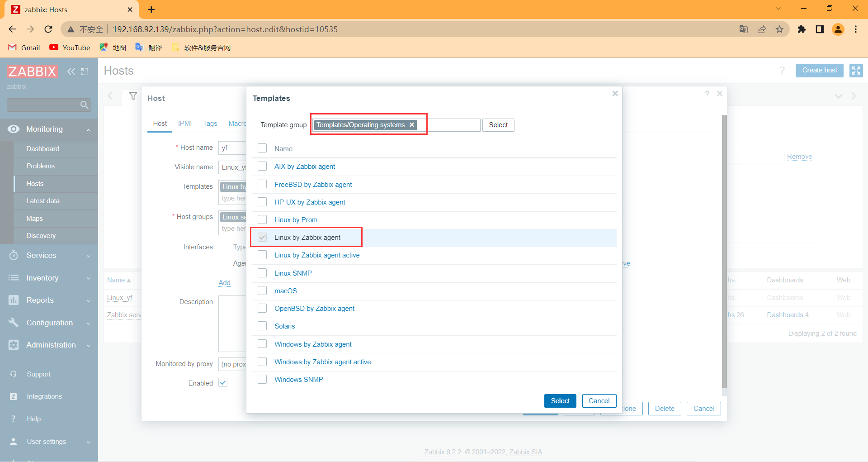
Task: Open browser side panel icon
Action: [820, 29]
